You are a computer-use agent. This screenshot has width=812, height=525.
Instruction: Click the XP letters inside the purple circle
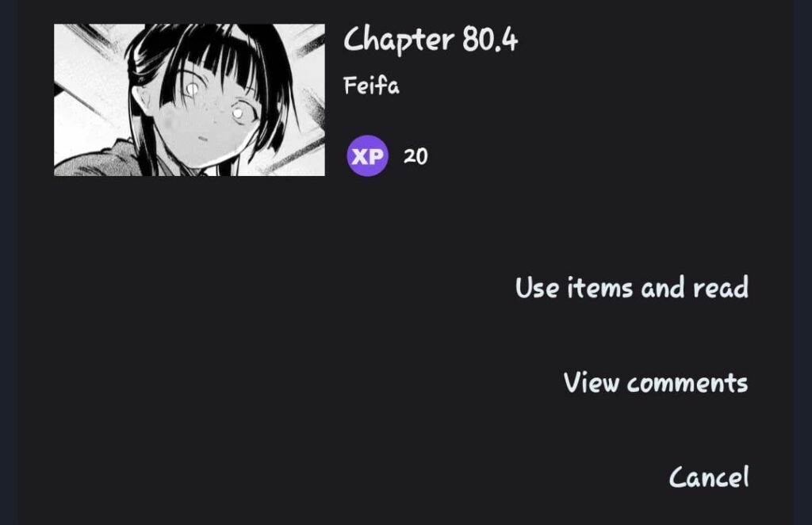click(367, 156)
